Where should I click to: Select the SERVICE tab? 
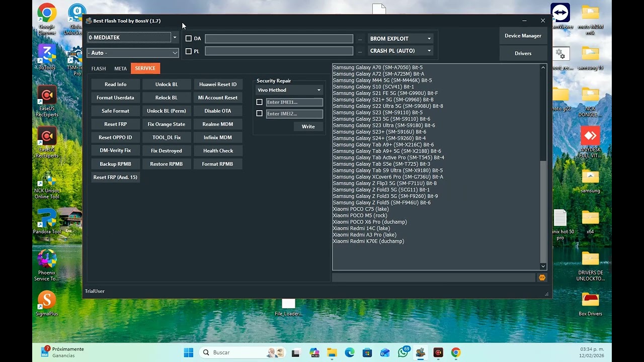[145, 68]
